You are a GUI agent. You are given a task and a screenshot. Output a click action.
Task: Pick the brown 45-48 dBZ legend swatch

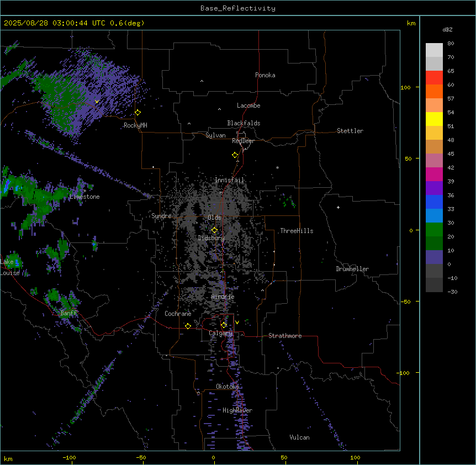click(434, 146)
